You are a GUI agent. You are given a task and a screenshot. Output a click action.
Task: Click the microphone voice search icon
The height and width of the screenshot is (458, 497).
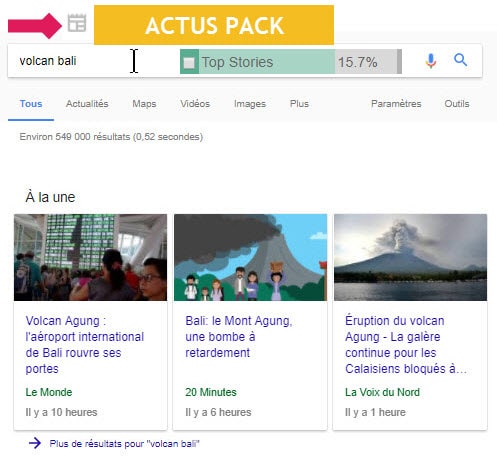pos(430,61)
